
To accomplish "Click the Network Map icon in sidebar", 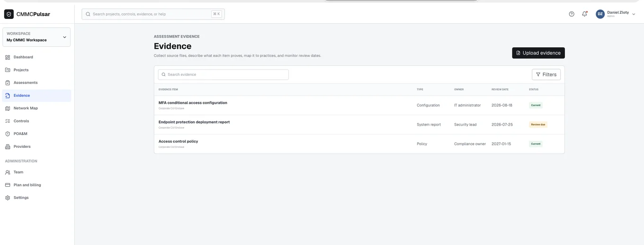I will coord(8,109).
